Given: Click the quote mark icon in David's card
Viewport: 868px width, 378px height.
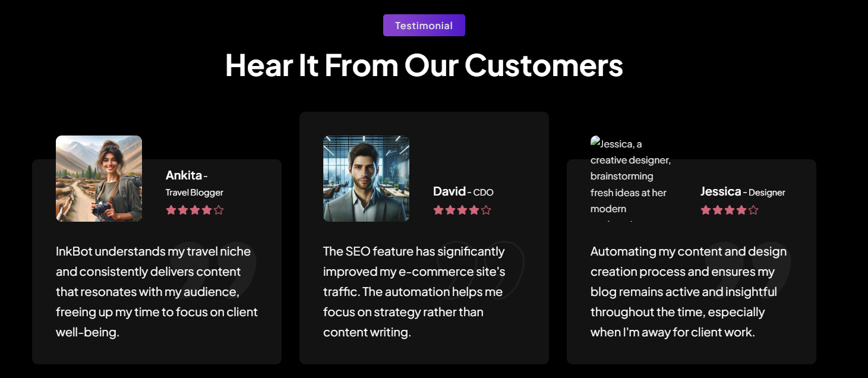Looking at the screenshot, I should (x=481, y=264).
